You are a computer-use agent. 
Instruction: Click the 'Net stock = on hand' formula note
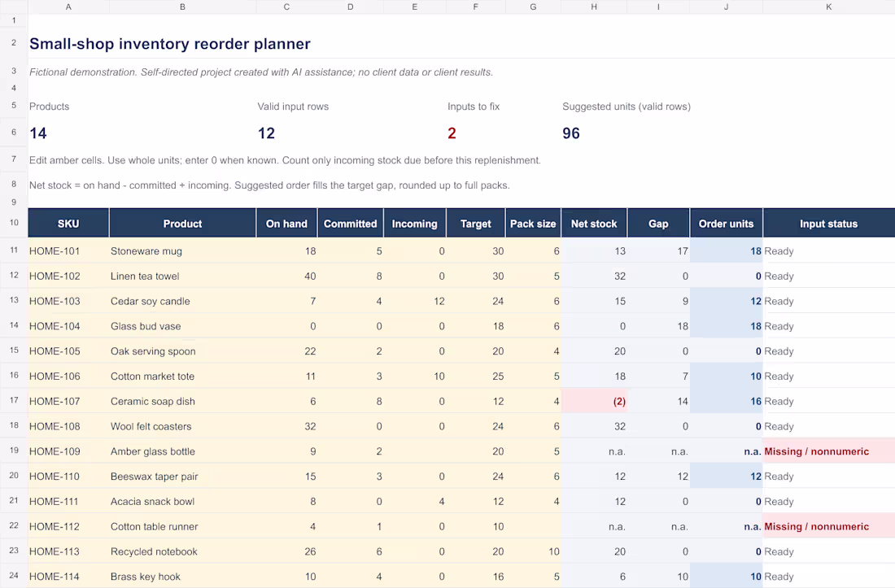click(269, 185)
